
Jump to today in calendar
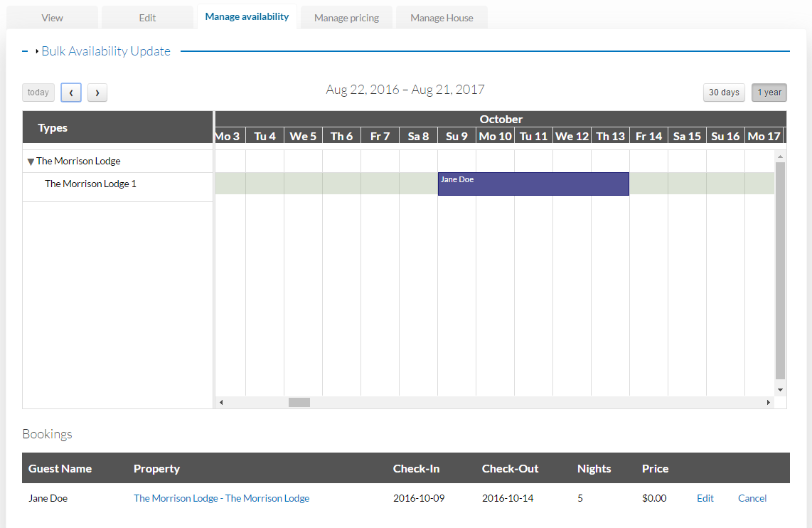point(38,93)
